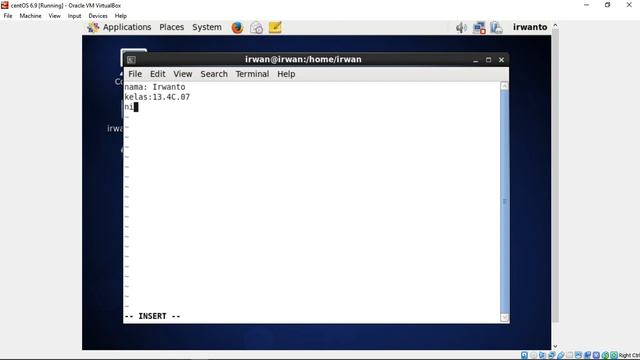Open terminal View menu
The image size is (640, 360).
(x=182, y=74)
